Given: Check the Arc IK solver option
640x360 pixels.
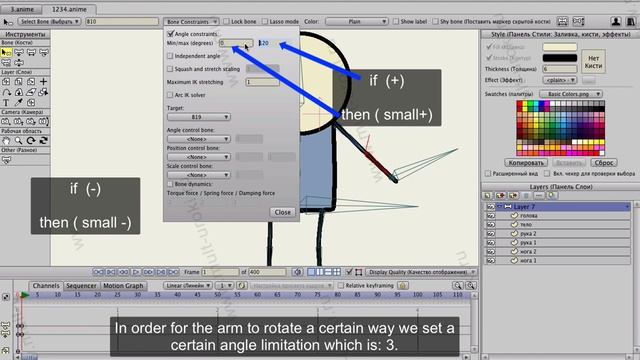Looking at the screenshot, I should 170,95.
